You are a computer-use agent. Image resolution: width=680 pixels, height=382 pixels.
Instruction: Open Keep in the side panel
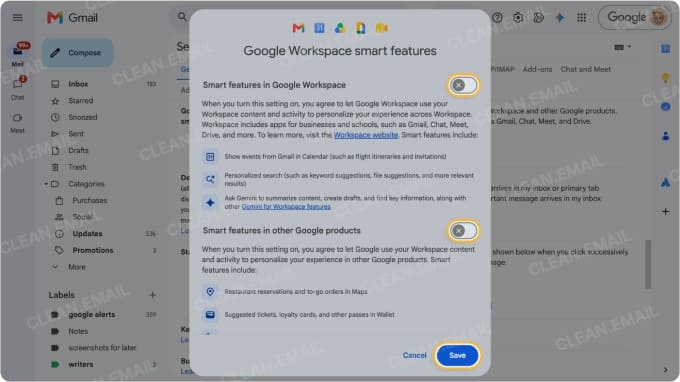pyautogui.click(x=665, y=78)
